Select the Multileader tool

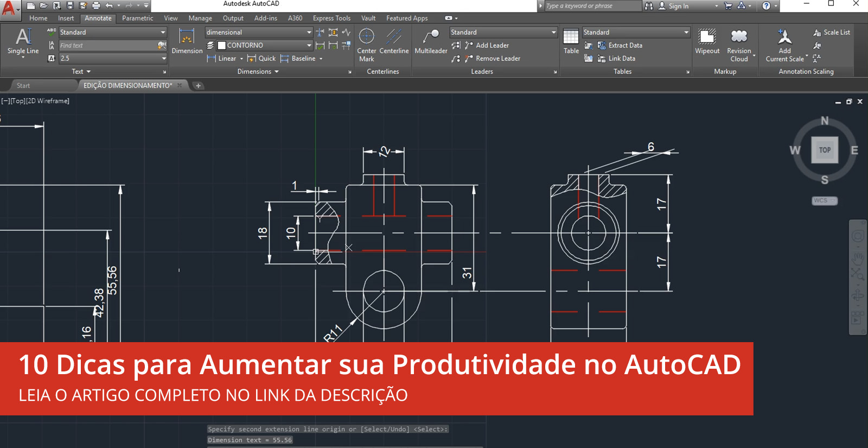431,42
